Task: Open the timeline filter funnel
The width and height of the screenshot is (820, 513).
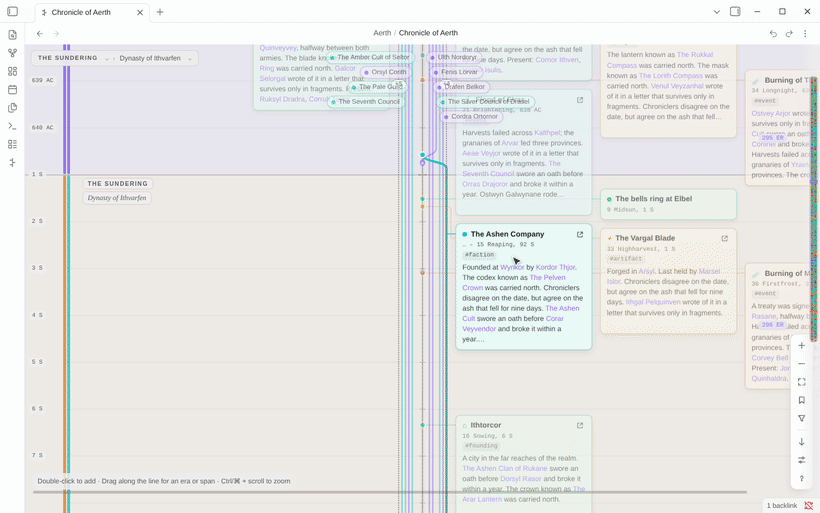Action: coord(802,418)
